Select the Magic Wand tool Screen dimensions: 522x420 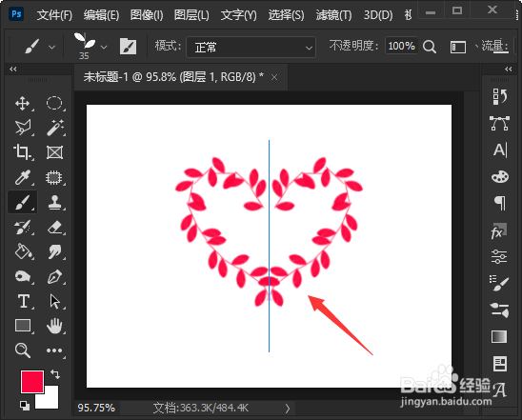click(54, 128)
